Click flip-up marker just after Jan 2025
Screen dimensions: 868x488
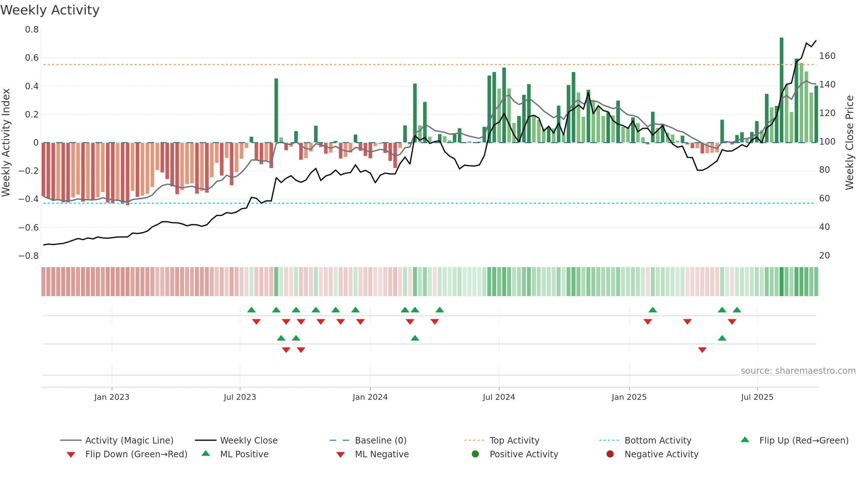click(653, 310)
